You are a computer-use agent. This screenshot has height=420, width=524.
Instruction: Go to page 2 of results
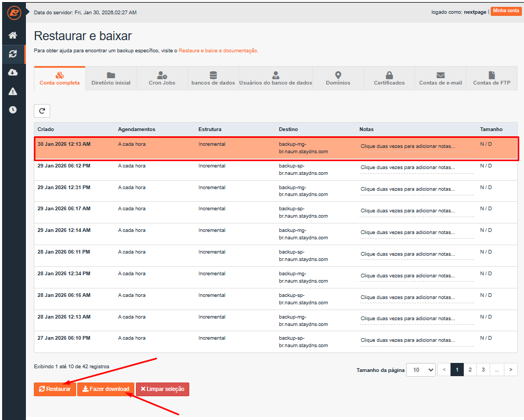point(470,370)
